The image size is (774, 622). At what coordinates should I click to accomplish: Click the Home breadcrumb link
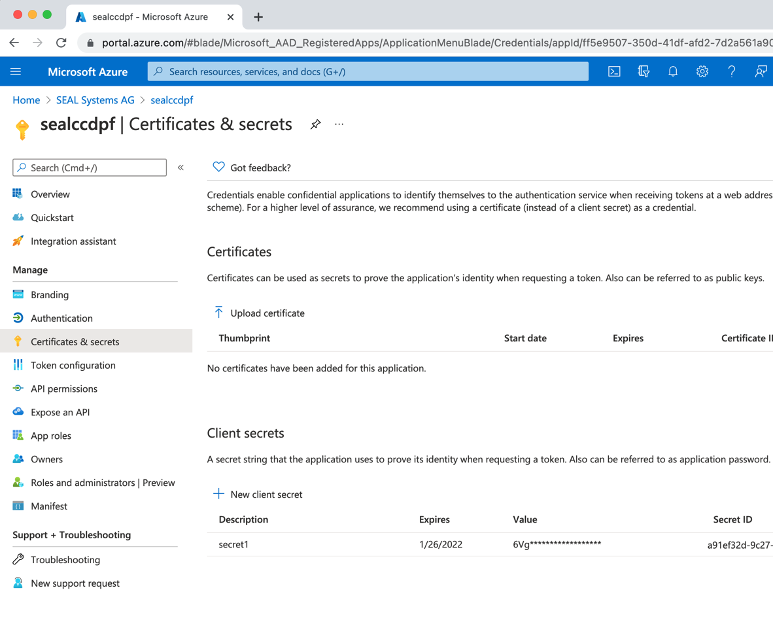coord(26,100)
